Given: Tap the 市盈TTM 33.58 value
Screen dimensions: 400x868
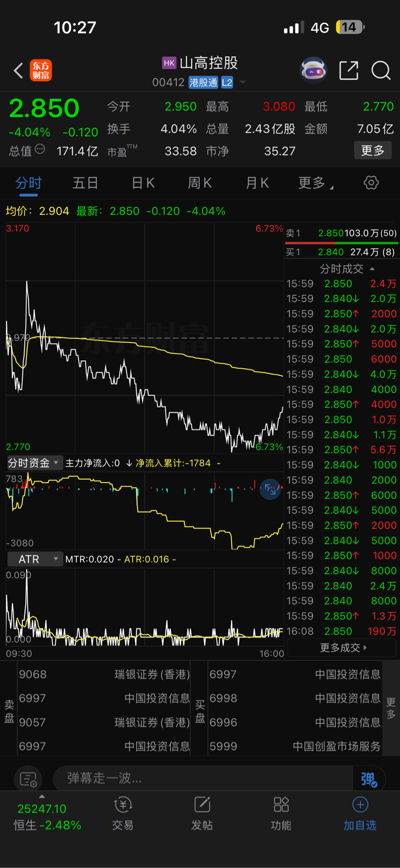Looking at the screenshot, I should tap(181, 151).
